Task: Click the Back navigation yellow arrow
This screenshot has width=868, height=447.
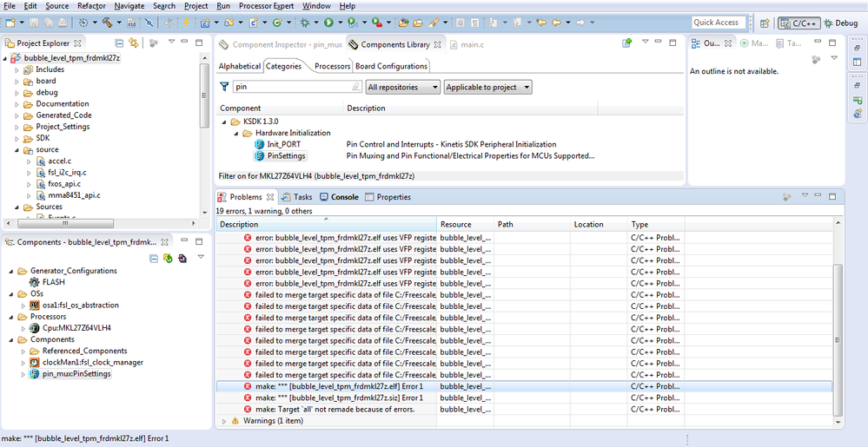Action: [x=556, y=23]
